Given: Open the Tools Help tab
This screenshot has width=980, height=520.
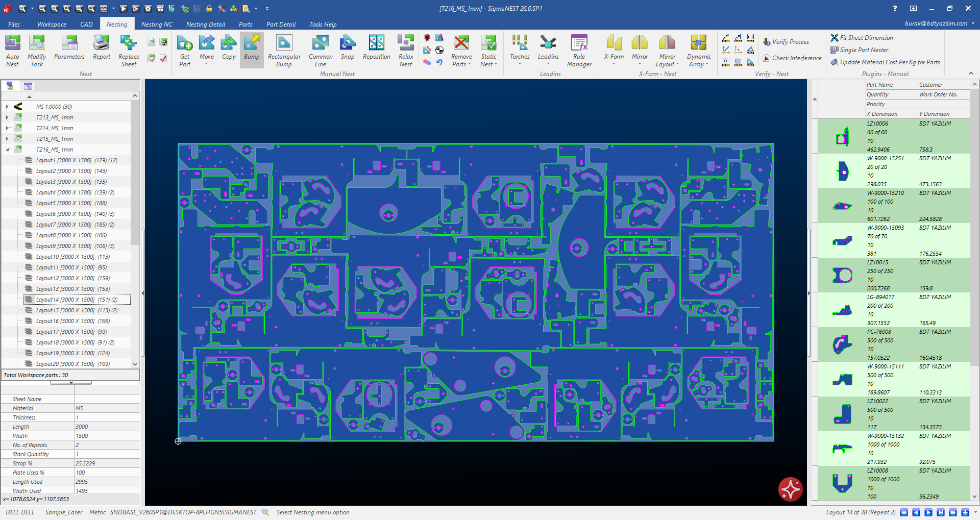Looking at the screenshot, I should tap(323, 24).
